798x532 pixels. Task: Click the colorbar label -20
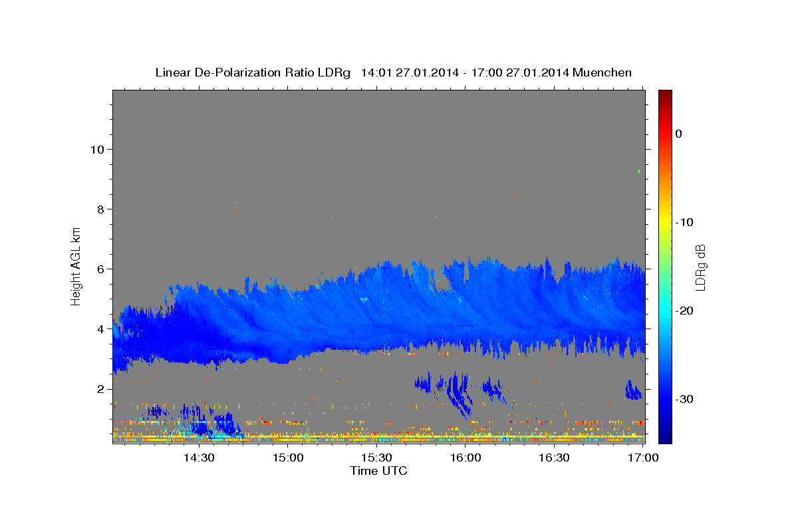[686, 311]
